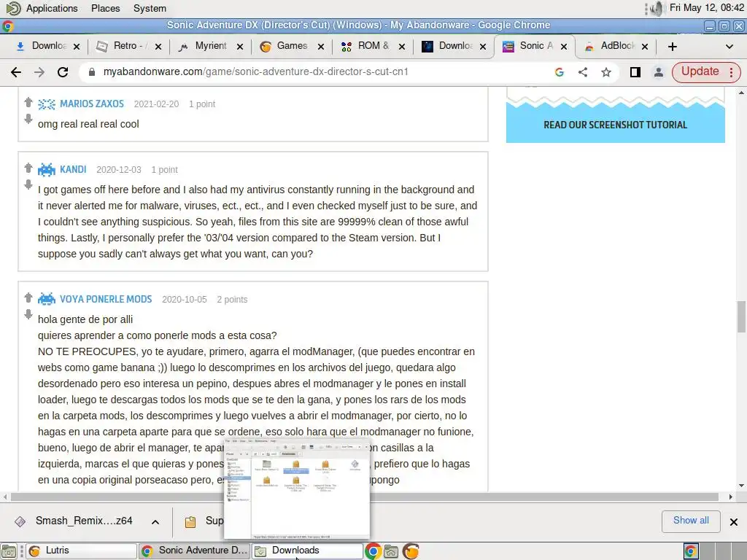
Task: Go forward to the next page
Action: tap(39, 72)
